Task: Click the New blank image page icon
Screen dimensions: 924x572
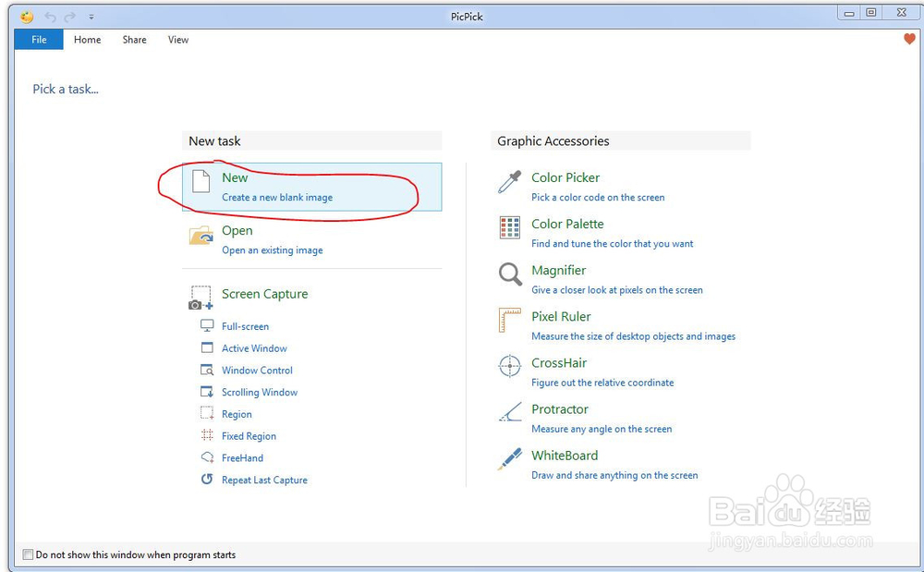Action: (201, 181)
